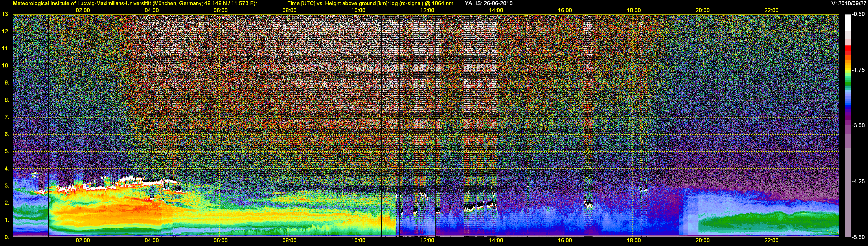The height and width of the screenshot is (246, 868).
Task: Click the '11.' height axis label
Action: (5, 49)
